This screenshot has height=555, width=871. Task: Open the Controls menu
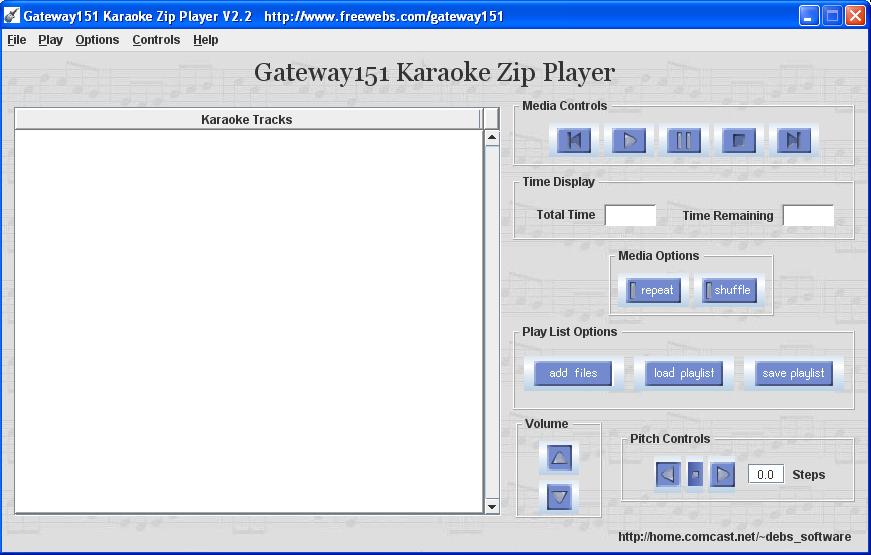click(156, 40)
